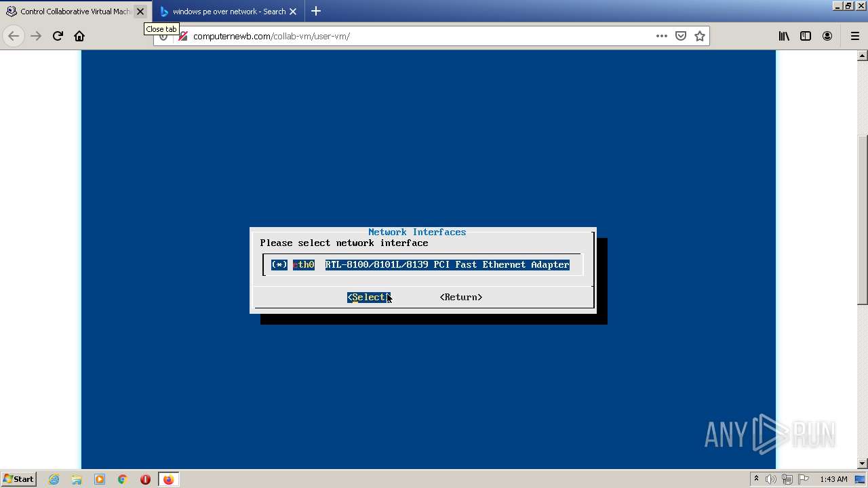868x488 pixels.
Task: Close the Control Collaborative Virtual Machine tab
Action: pyautogui.click(x=140, y=12)
